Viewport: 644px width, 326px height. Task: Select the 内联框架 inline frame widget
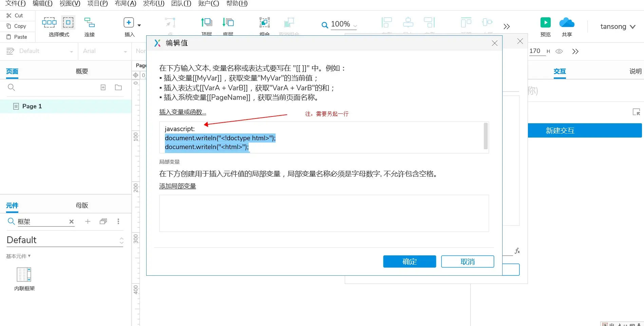click(x=24, y=279)
